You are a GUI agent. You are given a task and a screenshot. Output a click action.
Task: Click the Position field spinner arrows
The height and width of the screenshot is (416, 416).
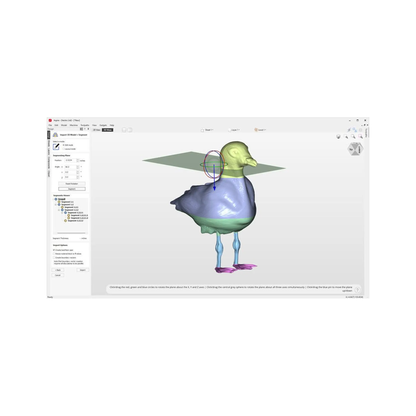point(78,160)
